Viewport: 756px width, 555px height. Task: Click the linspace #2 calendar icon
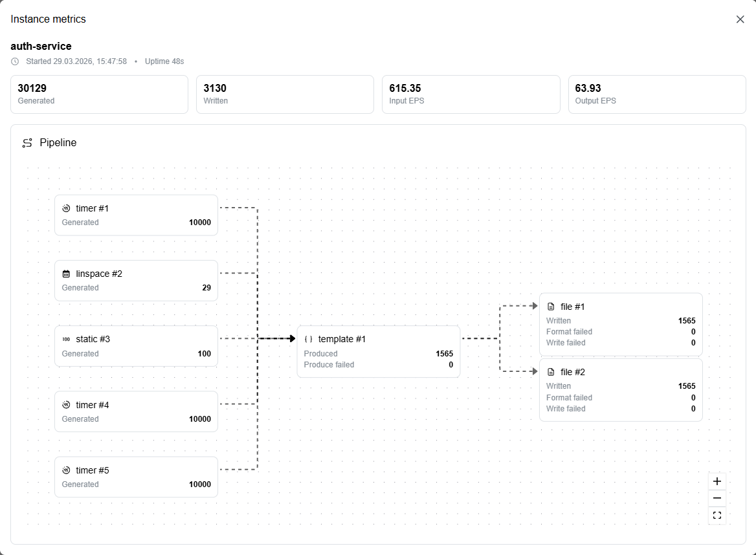click(x=66, y=274)
